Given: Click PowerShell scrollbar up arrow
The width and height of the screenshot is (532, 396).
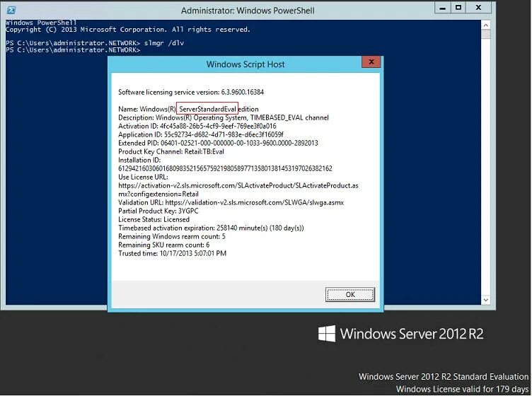Looking at the screenshot, I should pos(486,25).
